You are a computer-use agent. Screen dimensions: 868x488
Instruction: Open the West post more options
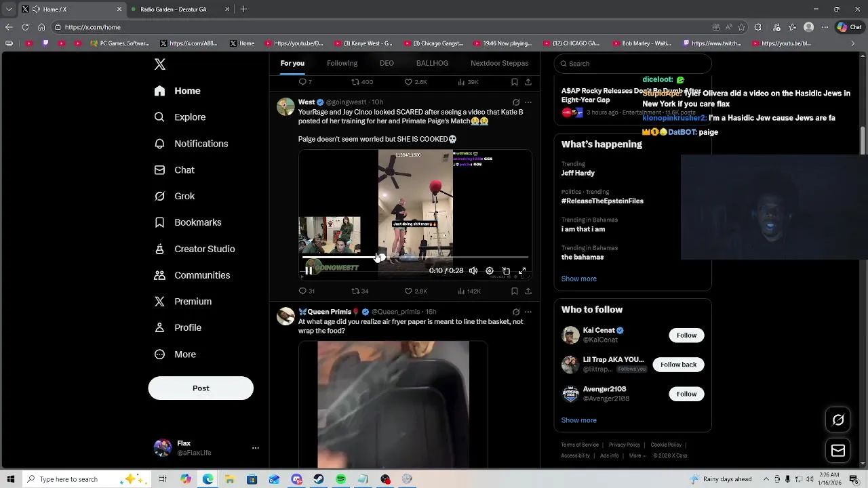pyautogui.click(x=528, y=102)
